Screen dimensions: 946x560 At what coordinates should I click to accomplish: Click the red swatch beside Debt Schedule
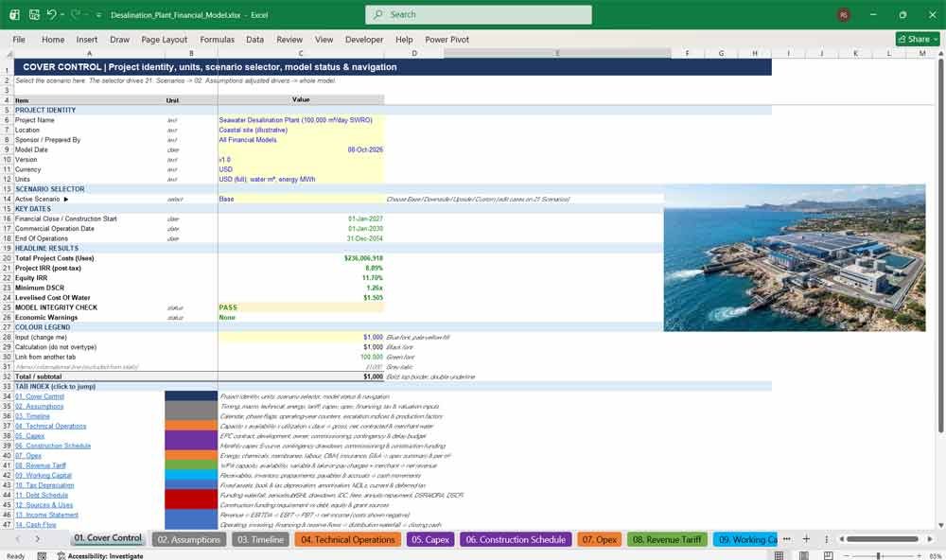coord(191,495)
